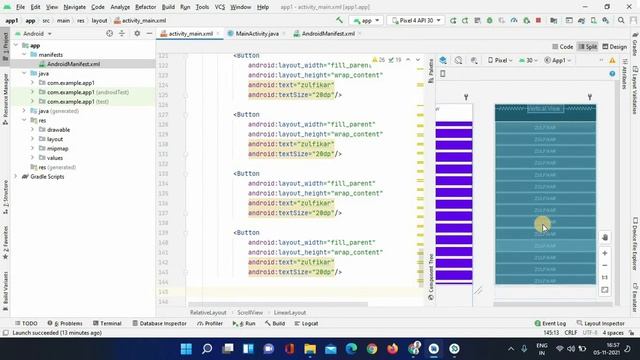The width and height of the screenshot is (640, 360).
Task: Open the Build menu
Action: [168, 7]
